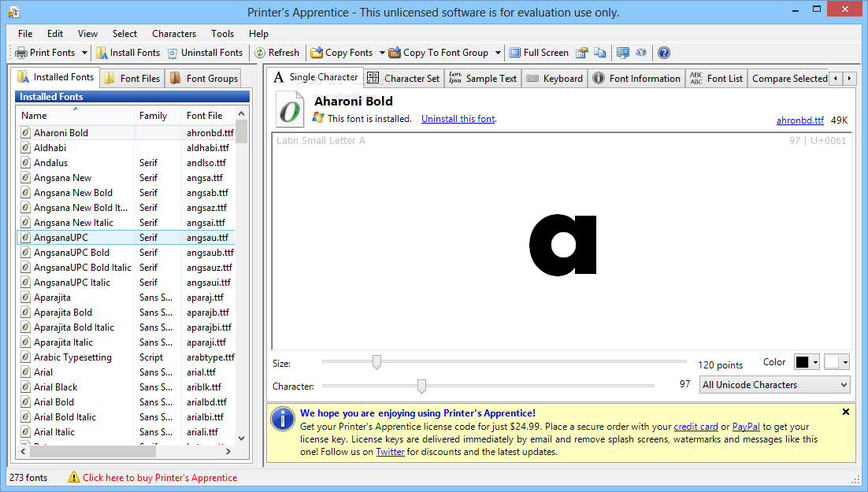Click the Uninstall this font link
Viewport: 868px width, 492px height.
click(x=458, y=118)
